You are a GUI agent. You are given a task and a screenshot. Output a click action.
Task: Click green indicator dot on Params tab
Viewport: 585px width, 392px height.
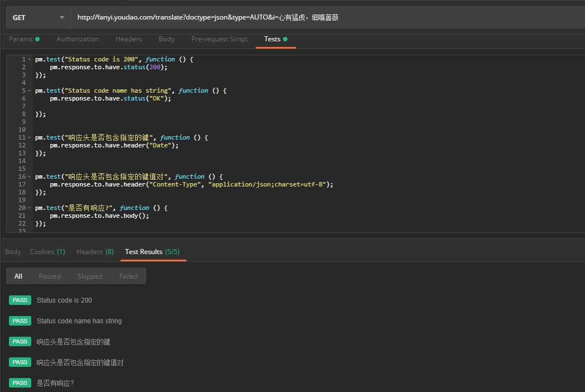pyautogui.click(x=37, y=39)
